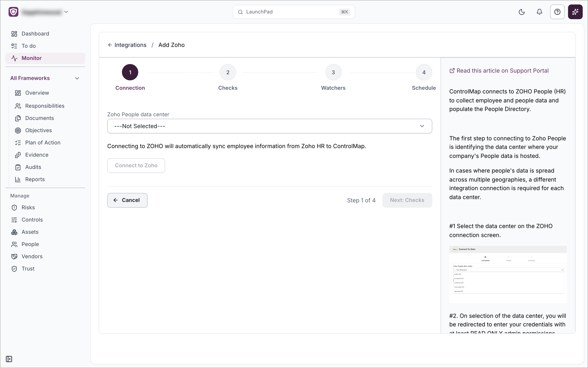
Task: Click the Next: Checks button
Action: pyautogui.click(x=407, y=200)
